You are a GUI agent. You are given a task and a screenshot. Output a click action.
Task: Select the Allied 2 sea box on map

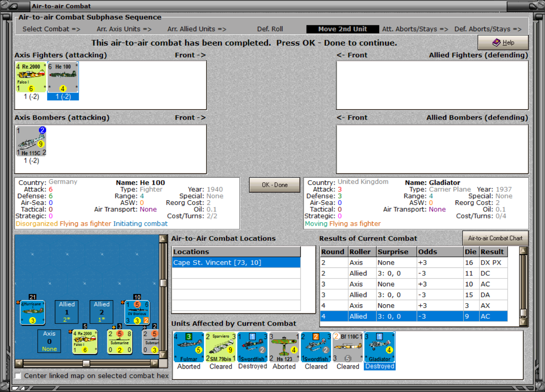(x=102, y=312)
